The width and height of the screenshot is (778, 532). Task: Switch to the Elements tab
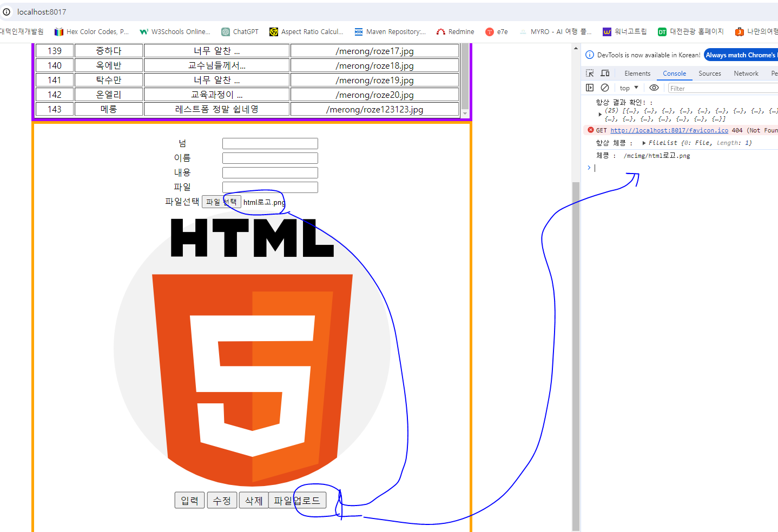tap(637, 74)
